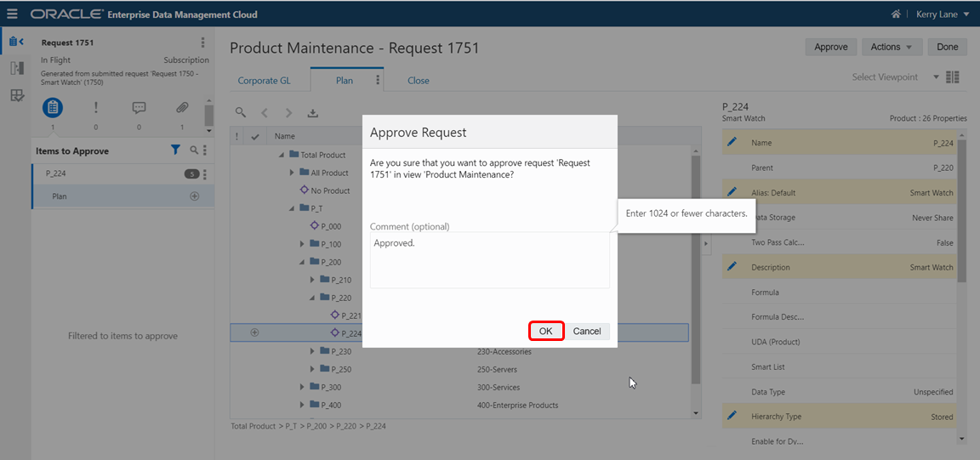The width and height of the screenshot is (980, 460).
Task: Select the Data Type property row
Action: pos(840,392)
